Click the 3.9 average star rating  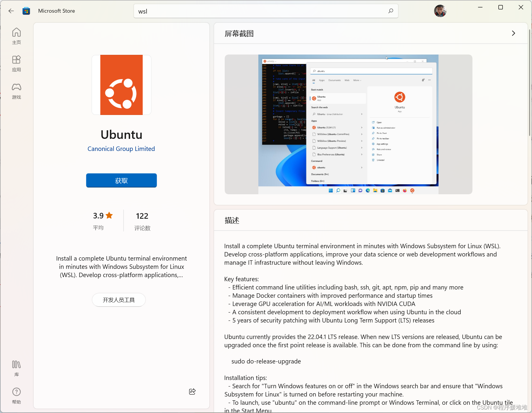coord(103,220)
